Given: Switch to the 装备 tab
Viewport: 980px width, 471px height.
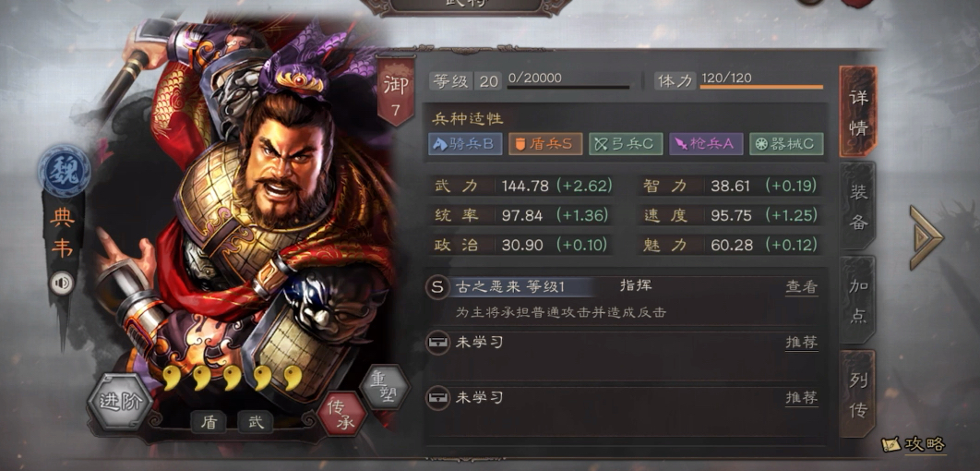Looking at the screenshot, I should pyautogui.click(x=857, y=207).
